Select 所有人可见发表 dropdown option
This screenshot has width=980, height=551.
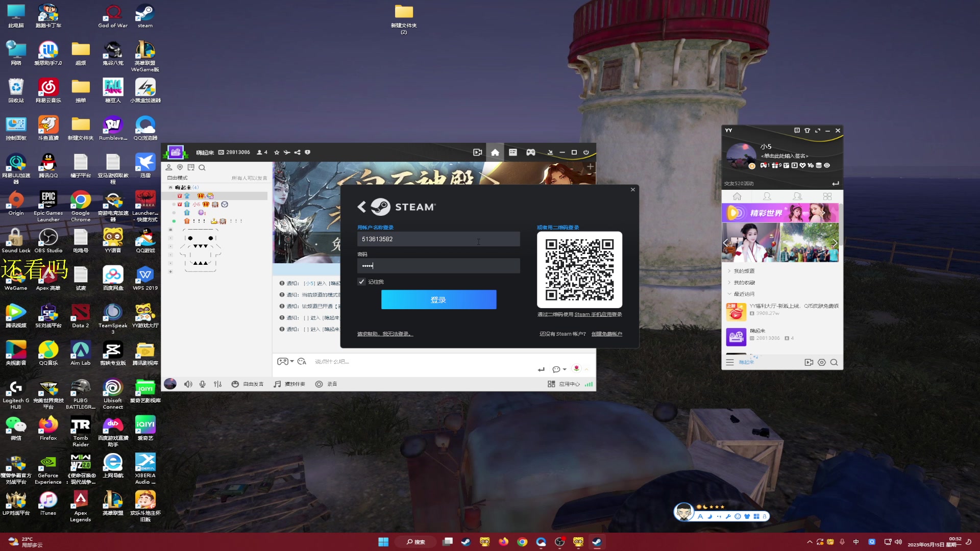click(249, 177)
